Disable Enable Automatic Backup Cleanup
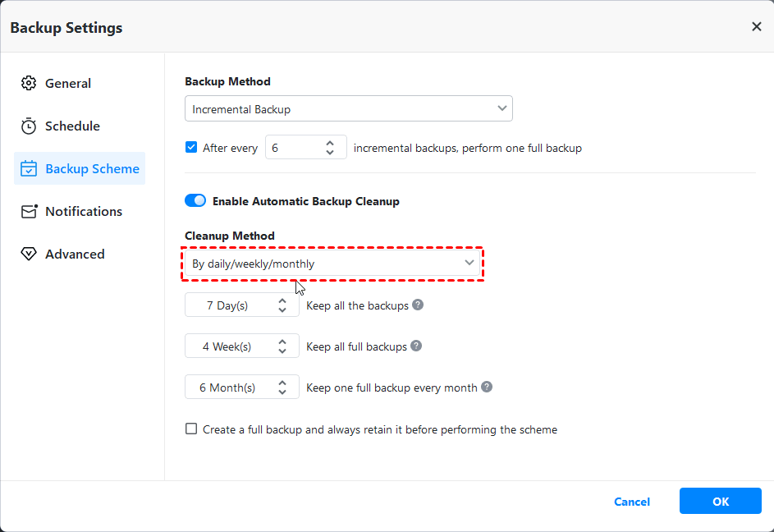This screenshot has width=774, height=532. [195, 200]
